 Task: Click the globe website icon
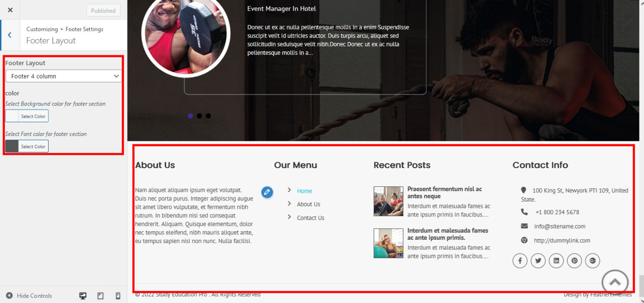click(524, 240)
